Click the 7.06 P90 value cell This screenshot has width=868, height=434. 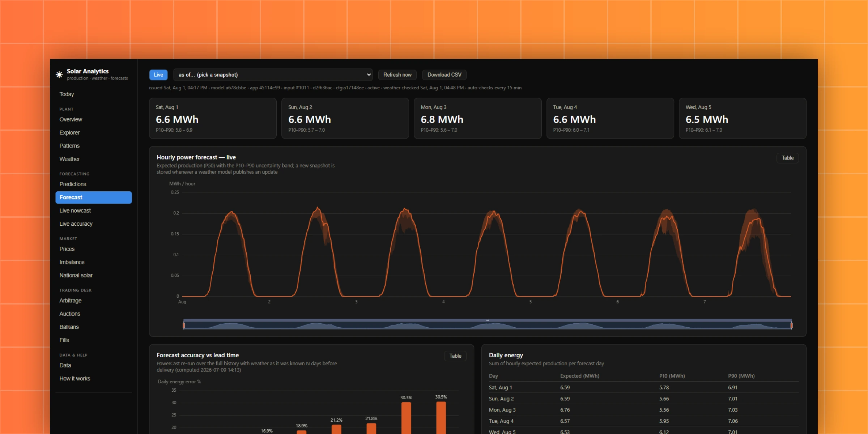[733, 421]
